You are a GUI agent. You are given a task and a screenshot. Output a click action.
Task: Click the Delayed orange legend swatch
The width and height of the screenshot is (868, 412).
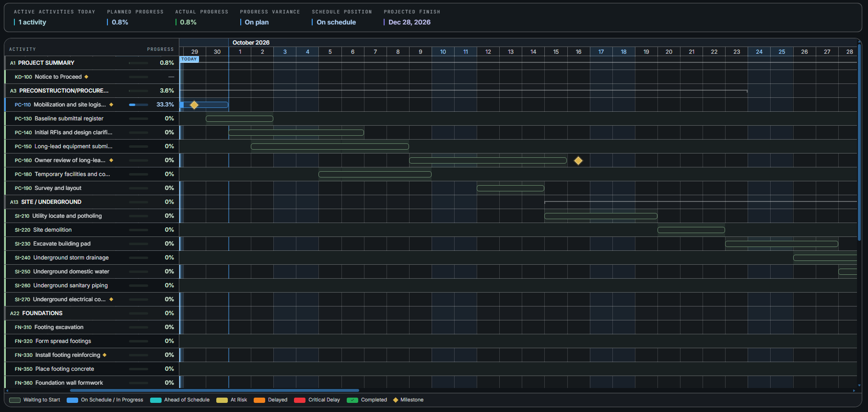259,400
